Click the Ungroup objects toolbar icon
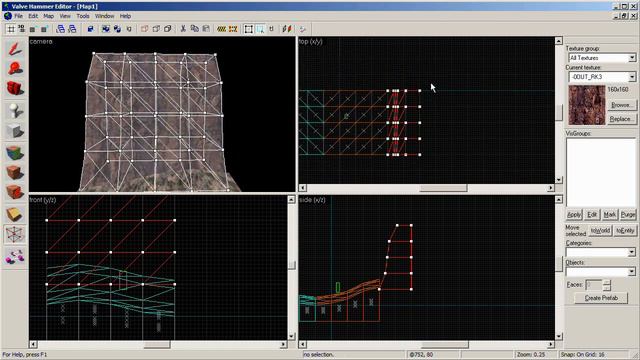Image resolution: width=640 pixels, height=360 pixels. [117, 29]
